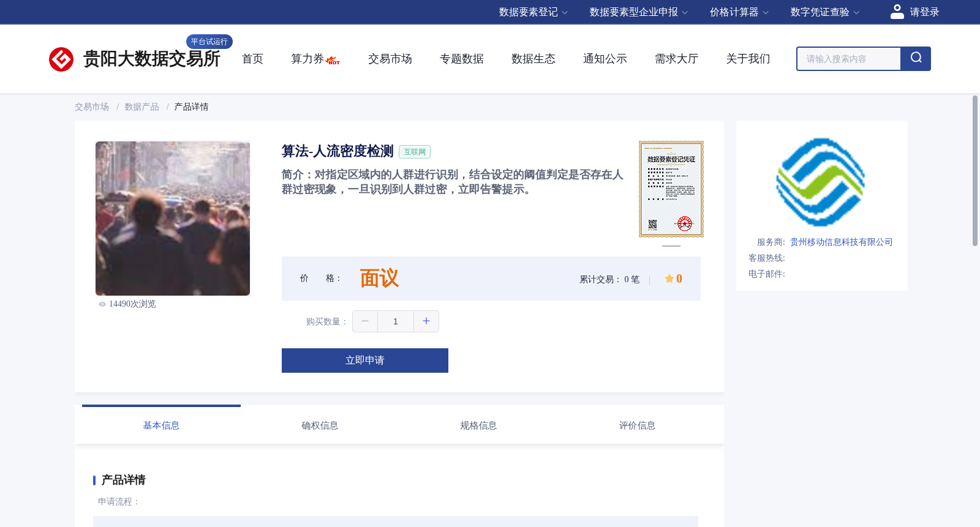Expand the 数据要素登记 dropdown
980x527 pixels.
pos(533,12)
